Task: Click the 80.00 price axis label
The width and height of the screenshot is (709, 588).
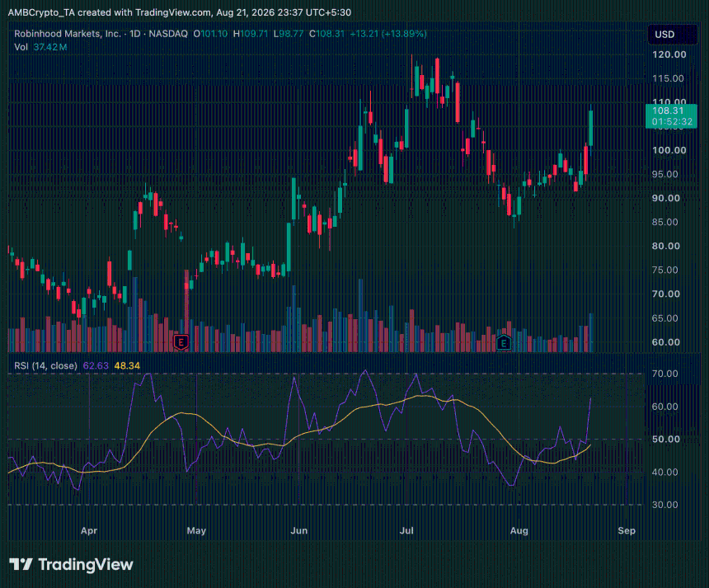Action: pos(665,246)
